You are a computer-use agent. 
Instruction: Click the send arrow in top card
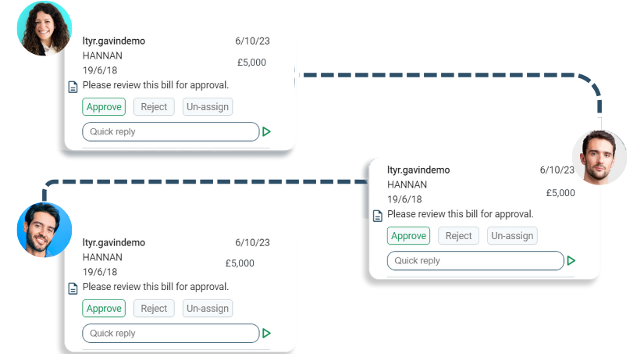(x=267, y=132)
